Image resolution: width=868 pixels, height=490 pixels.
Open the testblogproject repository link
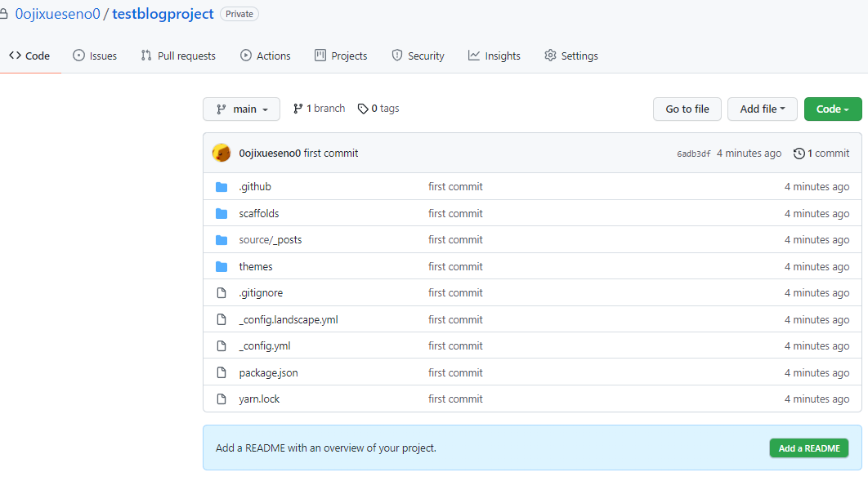tap(163, 14)
